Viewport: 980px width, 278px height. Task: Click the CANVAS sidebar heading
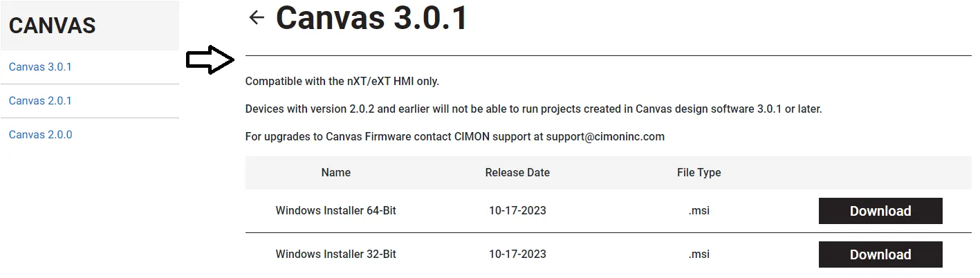(x=53, y=26)
